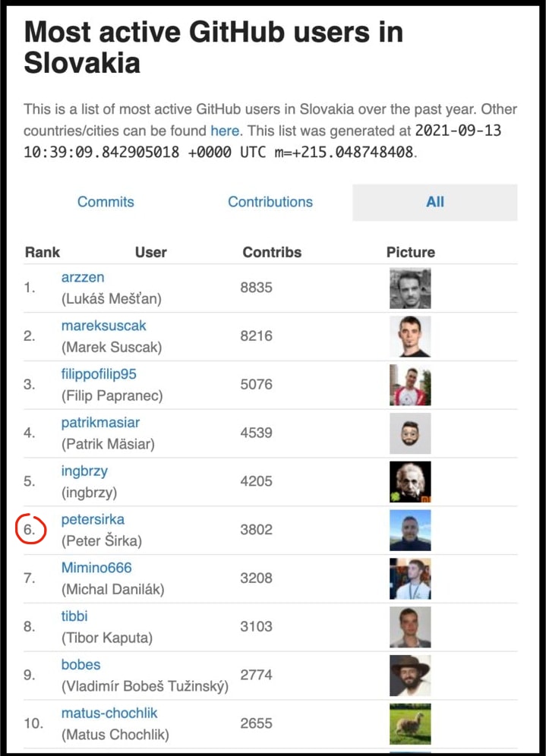Screen dimensions: 546x756
Task: Open the 'here' link for other countries
Action: point(225,131)
